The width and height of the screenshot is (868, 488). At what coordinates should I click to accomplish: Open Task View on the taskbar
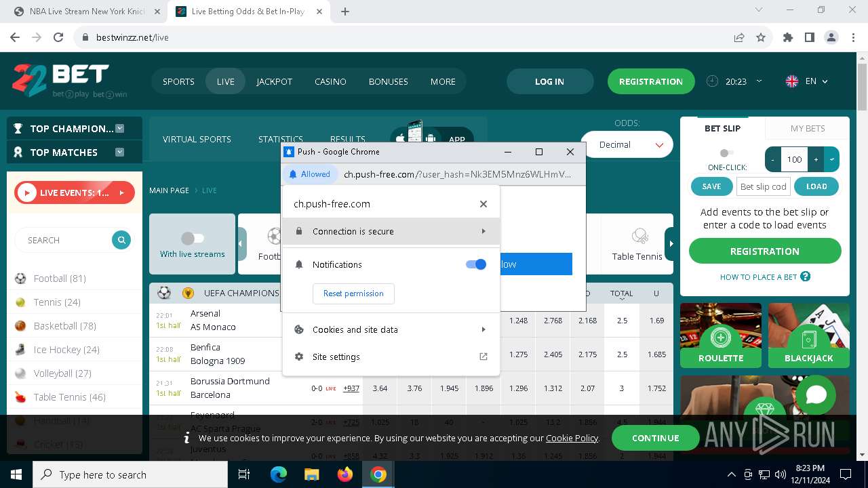click(244, 475)
